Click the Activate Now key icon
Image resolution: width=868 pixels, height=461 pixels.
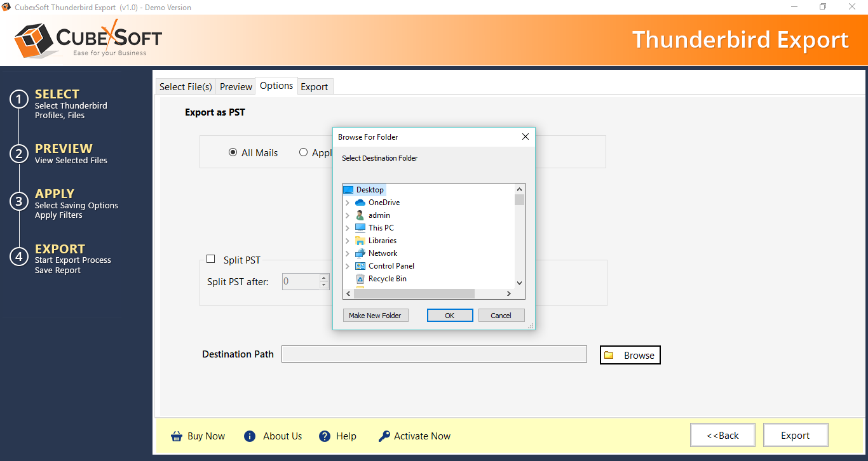tap(384, 436)
